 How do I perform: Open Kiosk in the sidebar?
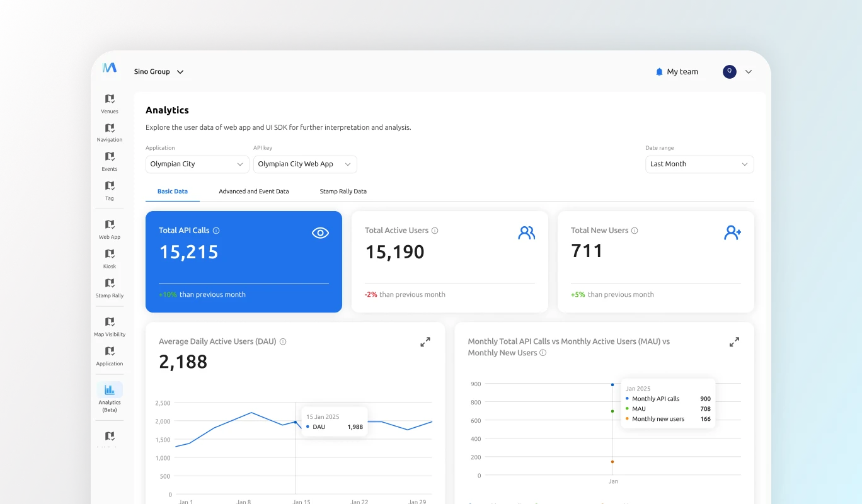pyautogui.click(x=110, y=259)
